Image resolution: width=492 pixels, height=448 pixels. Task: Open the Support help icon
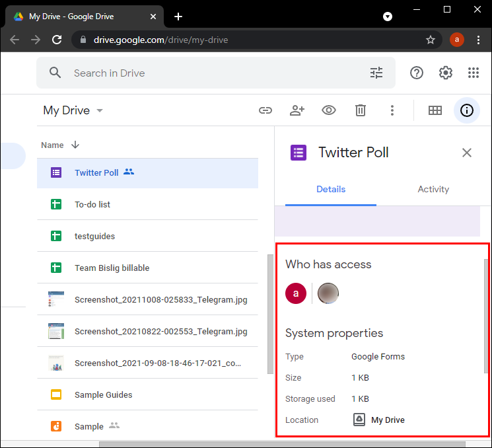pos(416,73)
